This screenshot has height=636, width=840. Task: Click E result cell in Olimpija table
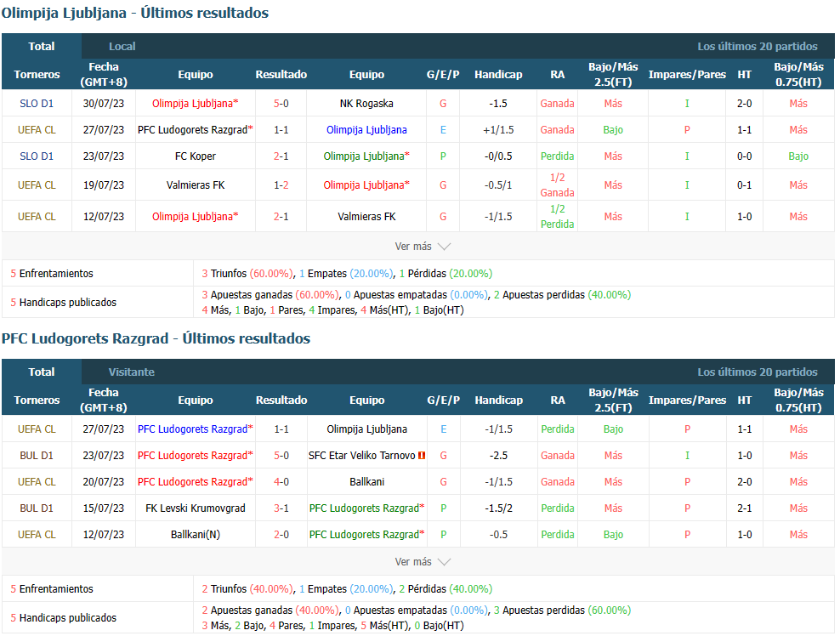tap(443, 129)
